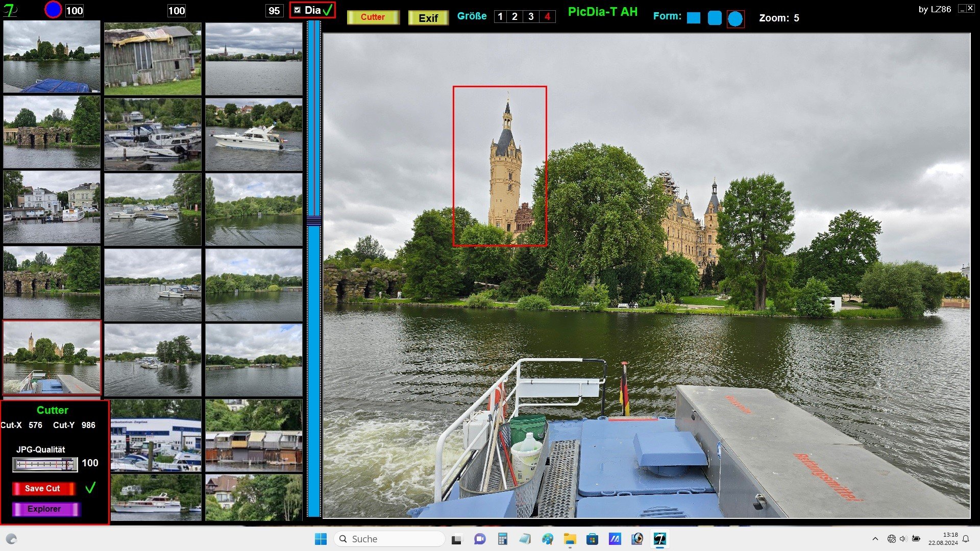
Task: Expand hidden system tray icons chevron
Action: 875,539
